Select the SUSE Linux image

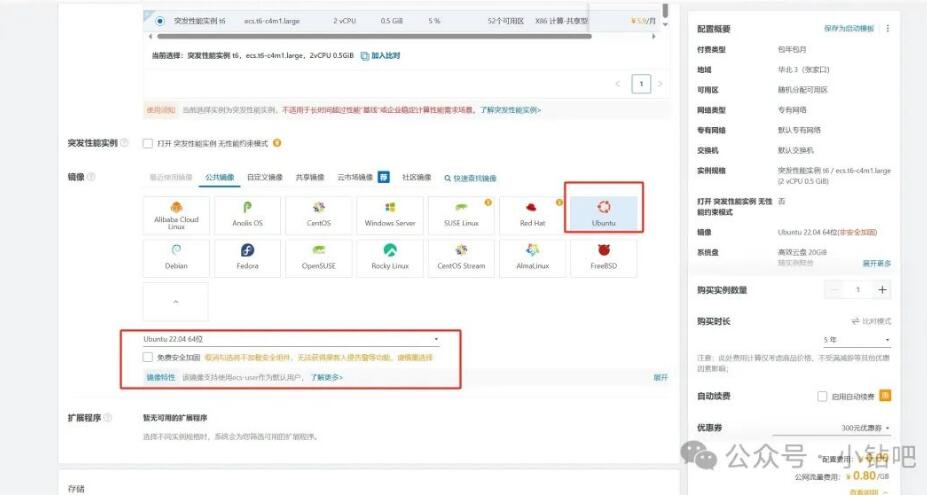click(461, 215)
